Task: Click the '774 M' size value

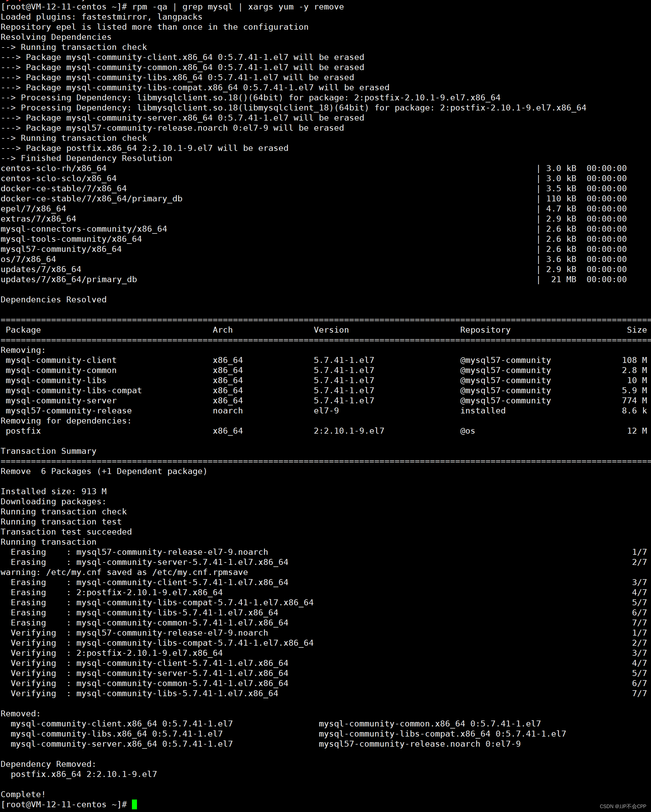Action: [x=634, y=401]
